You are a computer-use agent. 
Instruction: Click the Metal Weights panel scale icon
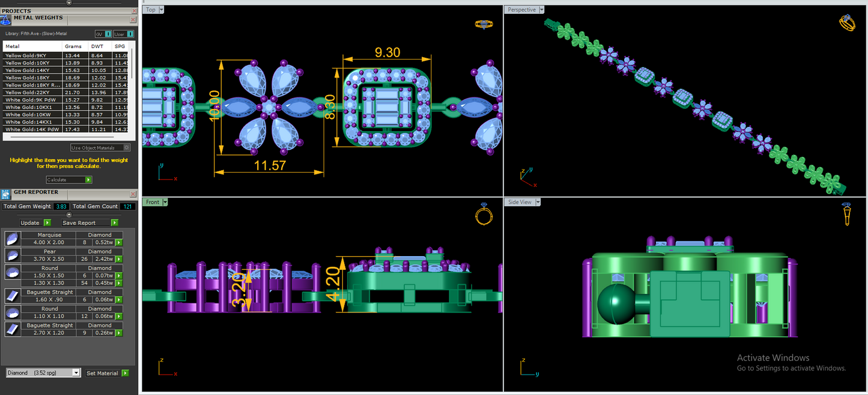6,19
